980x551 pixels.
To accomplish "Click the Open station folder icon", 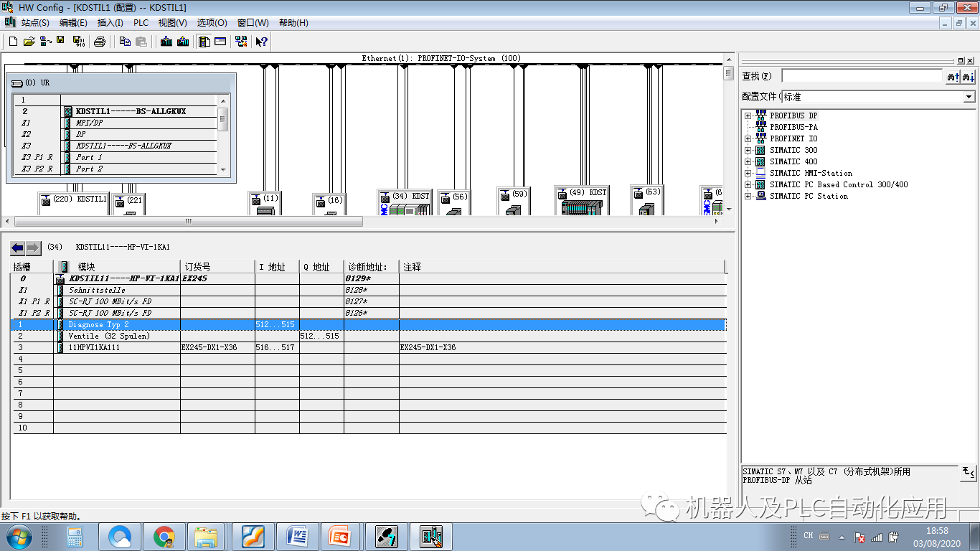I will click(x=29, y=42).
